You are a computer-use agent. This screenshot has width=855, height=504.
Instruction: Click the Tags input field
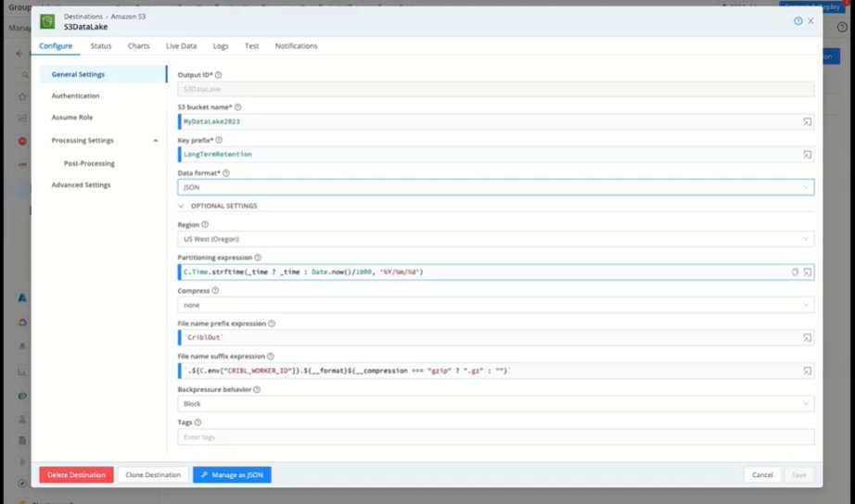click(496, 437)
